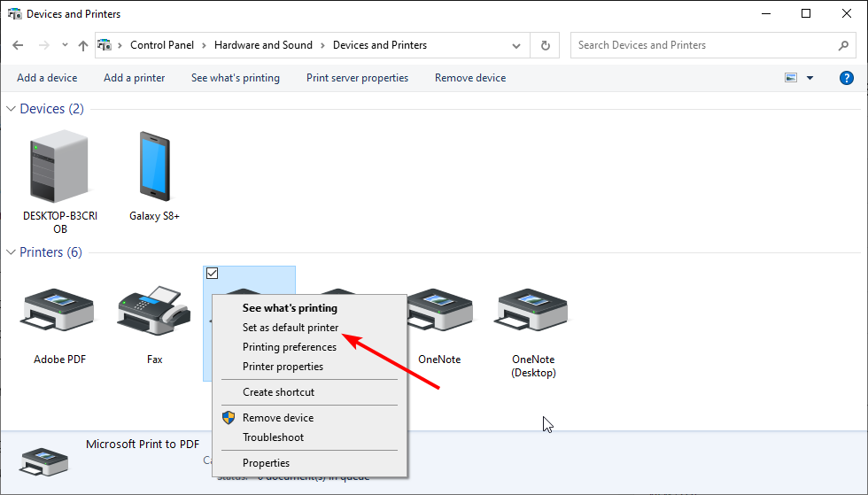Select the DESKTOP-B3CRIOB computer device
The width and height of the screenshot is (868, 495).
pyautogui.click(x=58, y=168)
